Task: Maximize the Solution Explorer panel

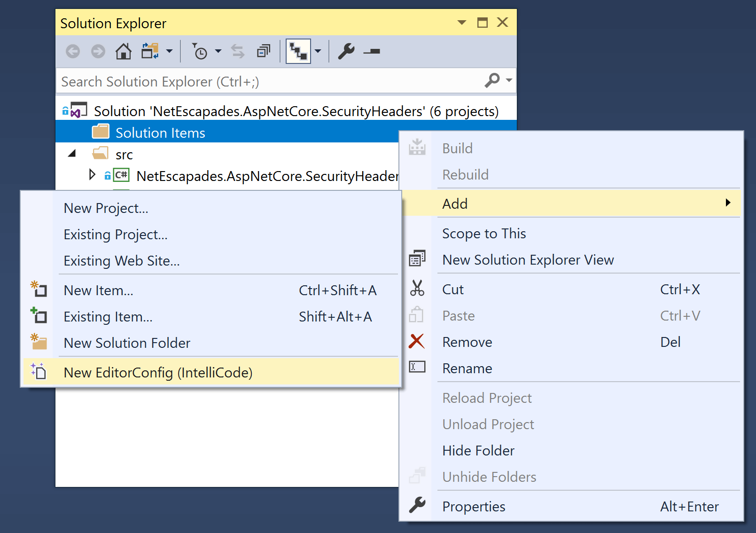Action: [x=483, y=23]
